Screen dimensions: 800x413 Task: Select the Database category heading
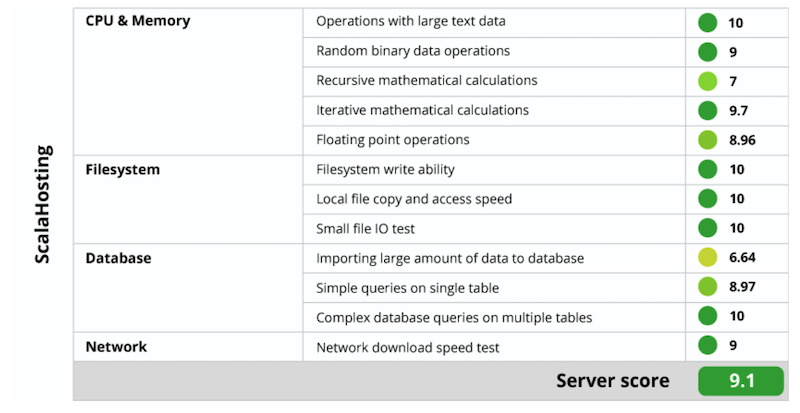118,258
